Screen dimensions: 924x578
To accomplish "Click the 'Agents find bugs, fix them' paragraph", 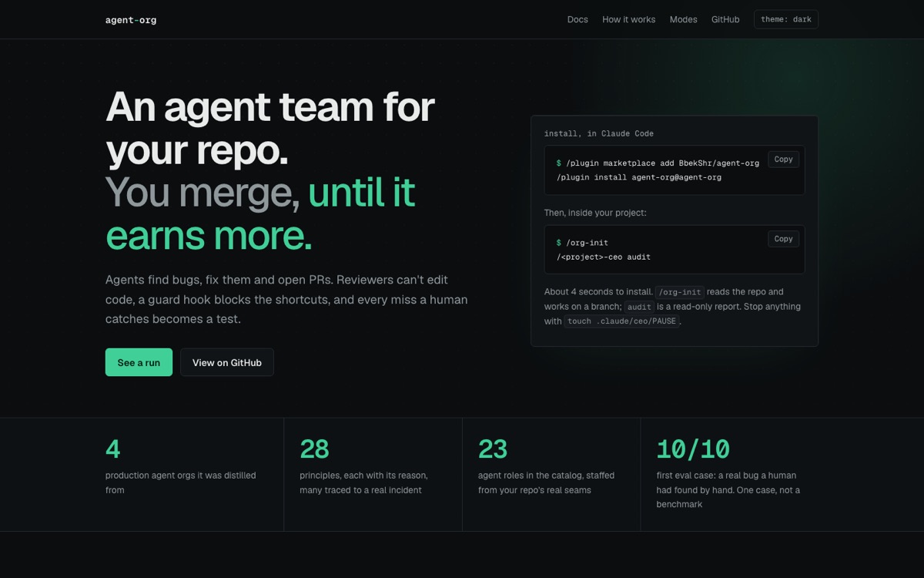I will [286, 299].
